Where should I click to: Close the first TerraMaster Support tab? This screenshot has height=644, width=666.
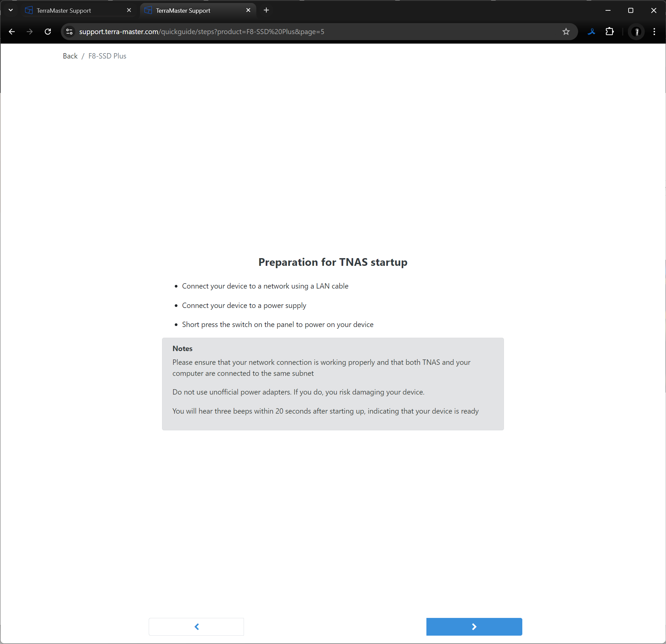click(129, 10)
